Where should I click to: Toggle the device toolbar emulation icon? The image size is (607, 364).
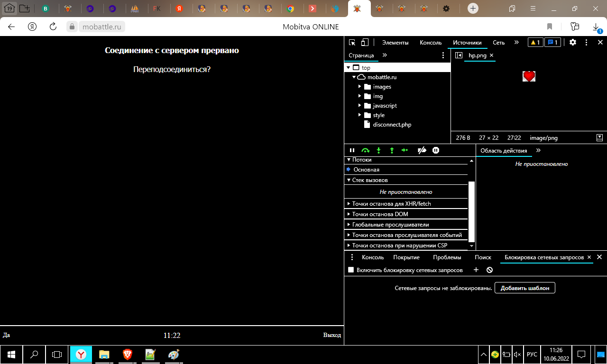(365, 42)
